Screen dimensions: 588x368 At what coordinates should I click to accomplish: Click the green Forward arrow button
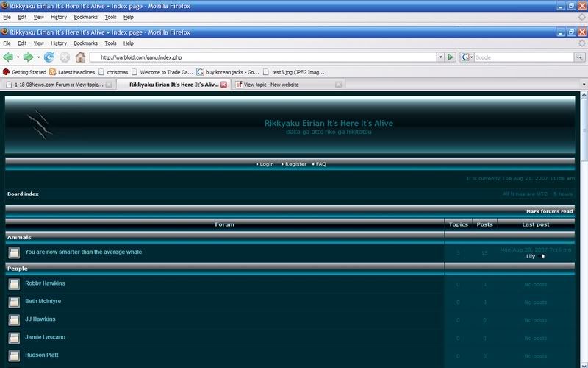[x=28, y=57]
